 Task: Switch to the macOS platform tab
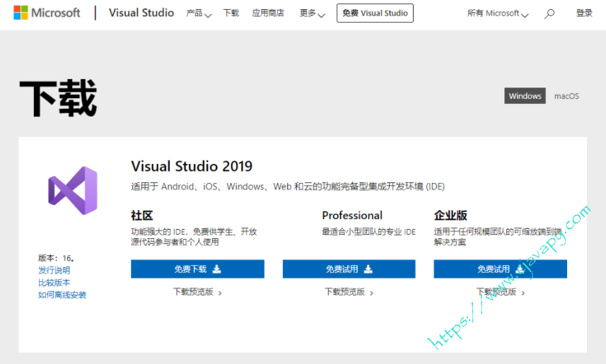566,96
